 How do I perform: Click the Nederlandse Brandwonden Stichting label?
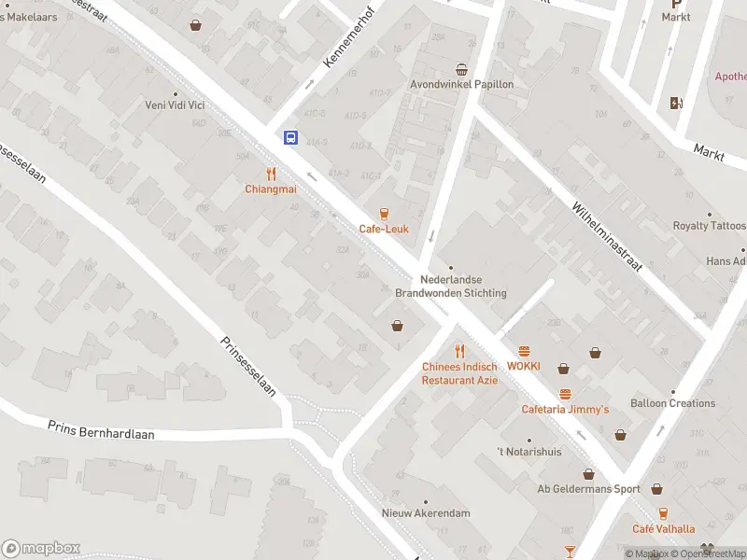point(451,287)
